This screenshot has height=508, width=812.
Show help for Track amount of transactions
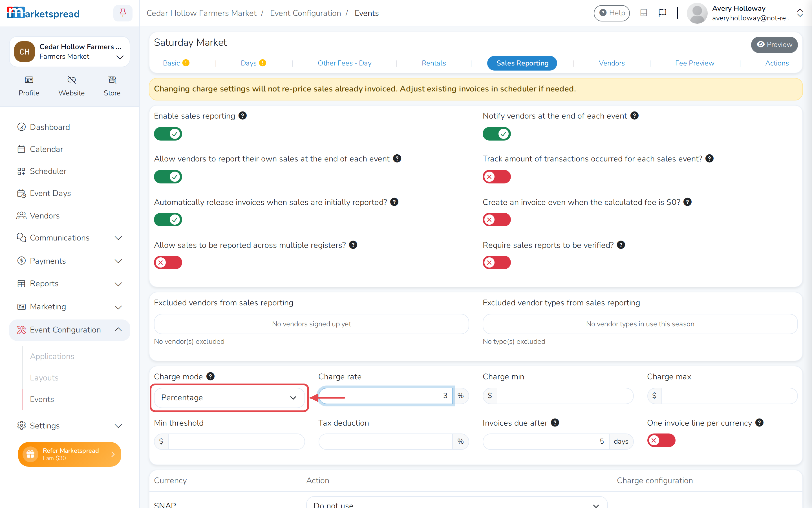click(709, 159)
